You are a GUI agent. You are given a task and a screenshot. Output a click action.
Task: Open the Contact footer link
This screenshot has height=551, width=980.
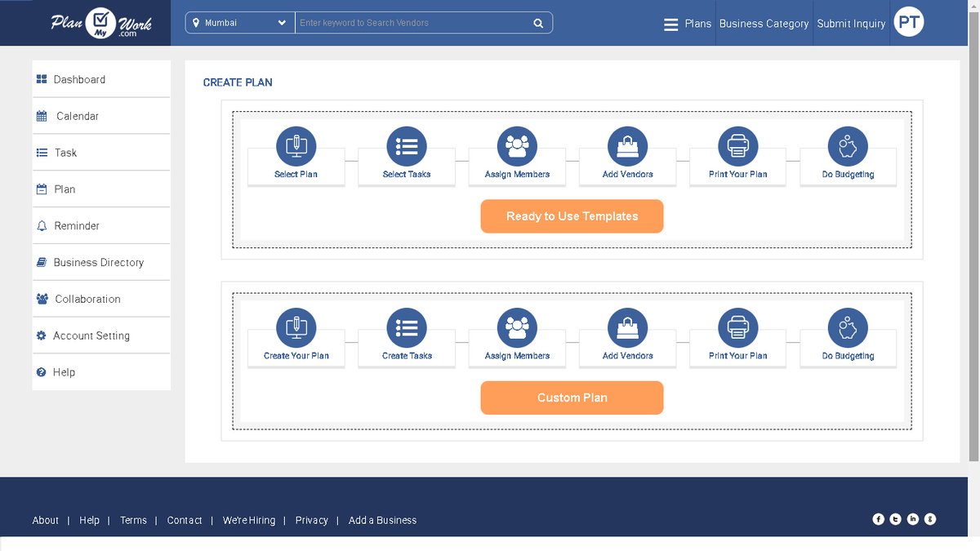pos(185,520)
